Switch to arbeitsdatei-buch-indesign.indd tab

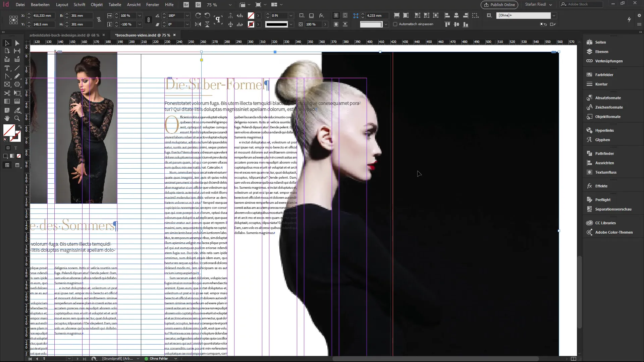coord(64,35)
